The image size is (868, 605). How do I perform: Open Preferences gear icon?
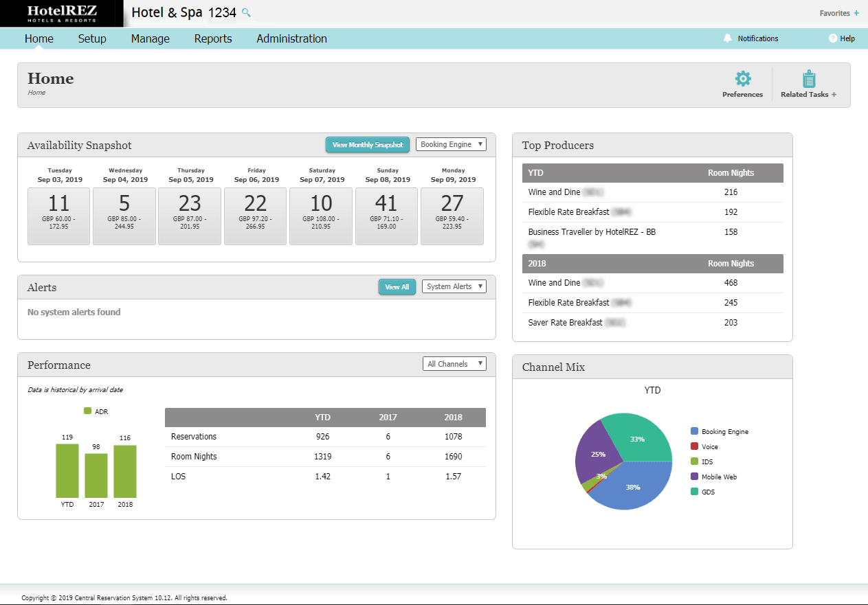tap(743, 78)
